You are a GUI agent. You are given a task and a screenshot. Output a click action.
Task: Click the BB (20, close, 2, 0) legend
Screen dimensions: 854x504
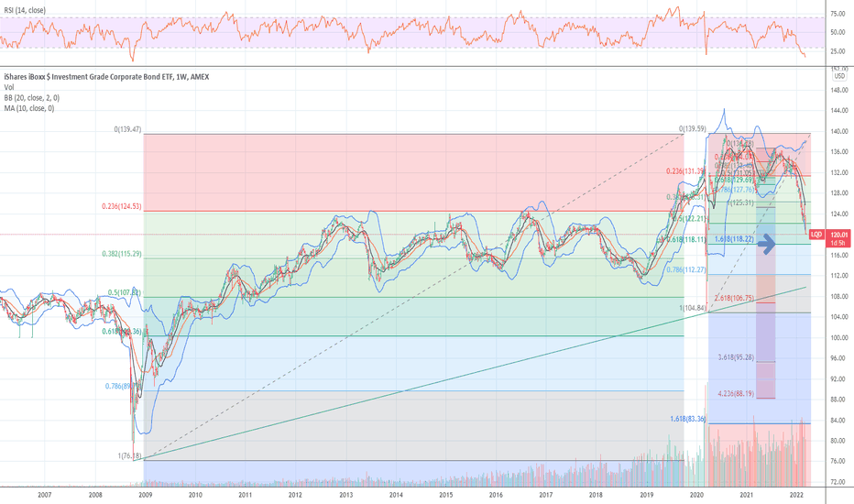point(31,98)
